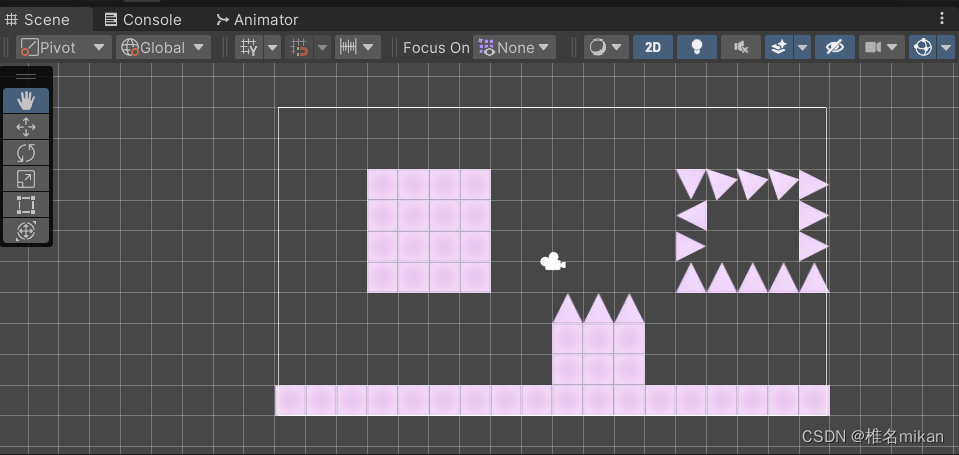959x455 pixels.
Task: Select the Move tool
Action: point(26,127)
